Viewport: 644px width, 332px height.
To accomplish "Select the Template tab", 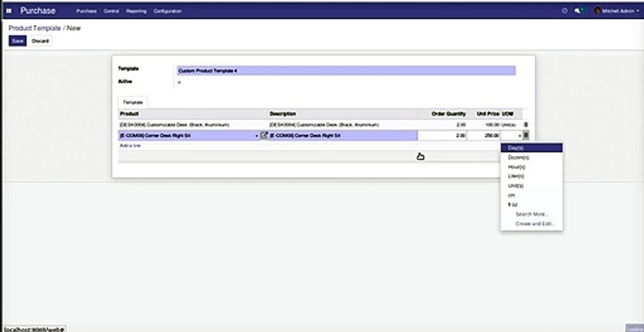I will click(x=133, y=102).
